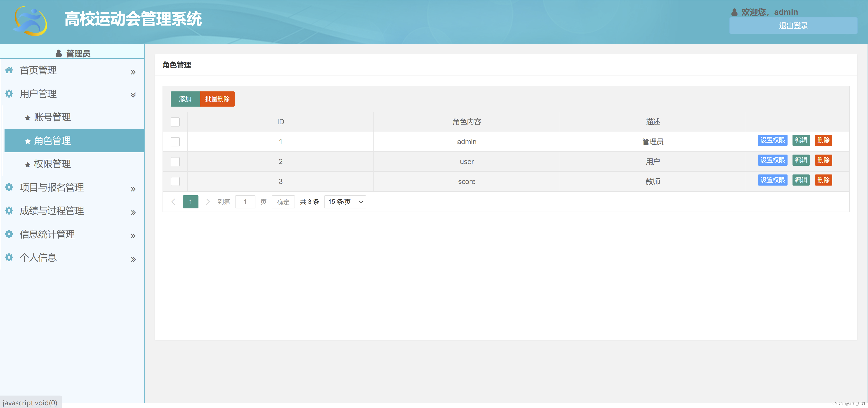Image resolution: width=868 pixels, height=408 pixels.
Task: Toggle the select-all checkbox in table header
Action: [175, 122]
